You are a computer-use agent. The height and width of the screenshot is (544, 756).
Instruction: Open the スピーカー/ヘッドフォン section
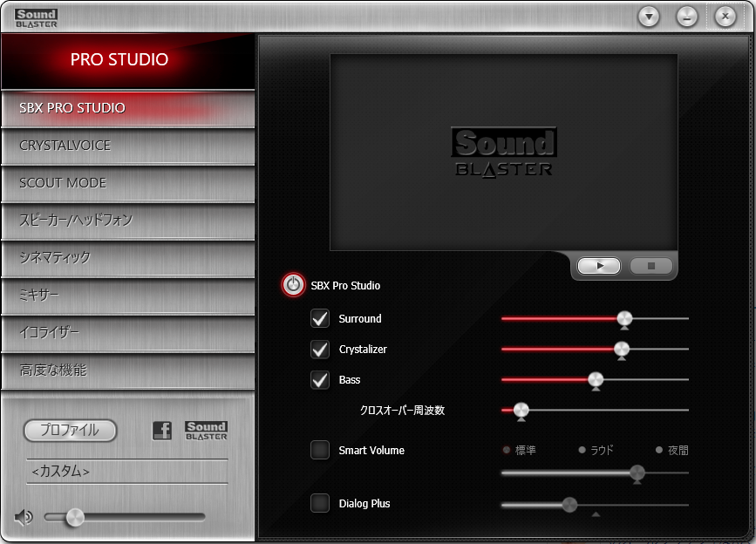click(x=128, y=221)
